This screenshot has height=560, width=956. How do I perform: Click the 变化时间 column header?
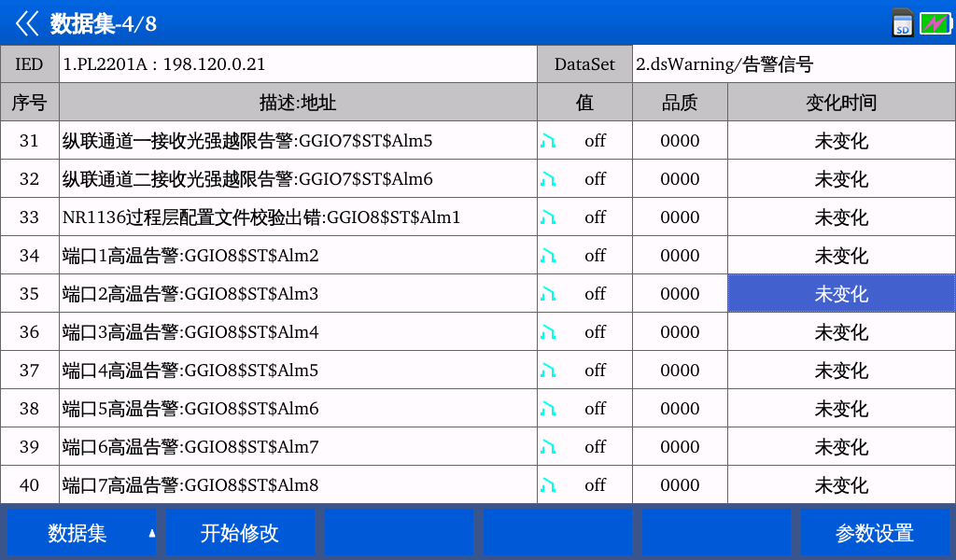click(840, 103)
